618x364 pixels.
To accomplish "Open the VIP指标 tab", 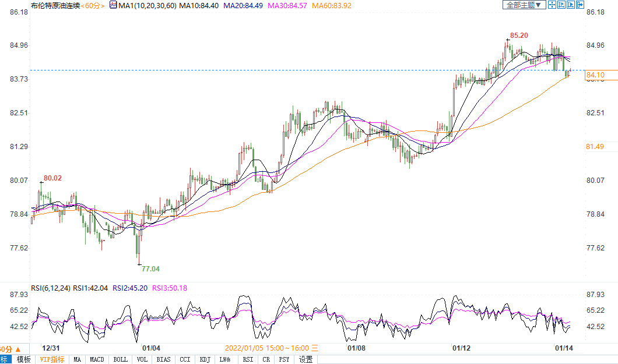I will [52, 359].
